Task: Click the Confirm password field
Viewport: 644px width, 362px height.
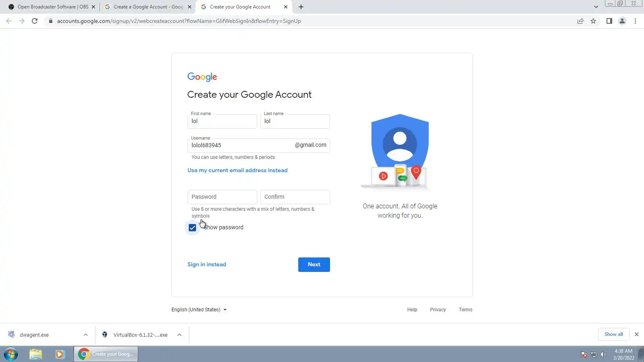Action: (295, 197)
